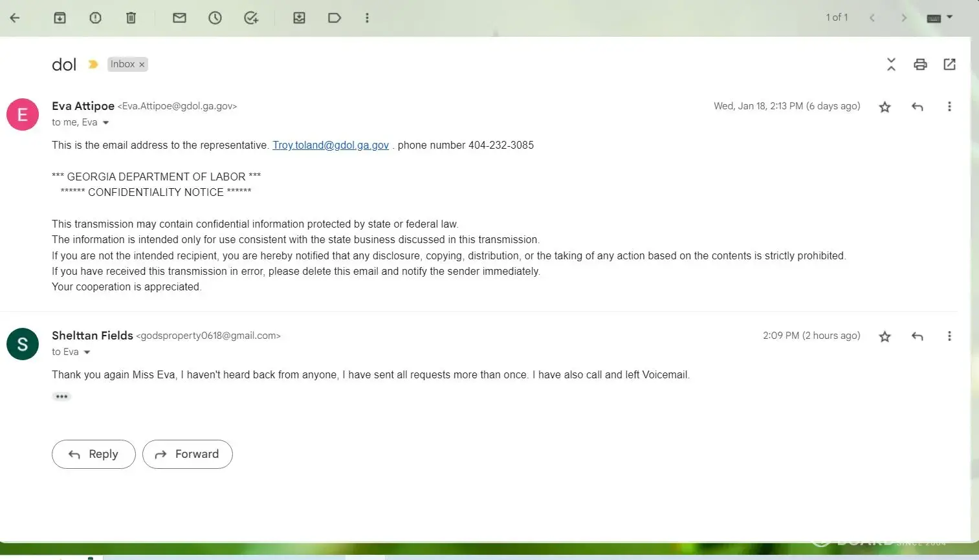Show recipient details for 'to me, Eva'
This screenshot has height=560, width=979.
[x=105, y=123]
